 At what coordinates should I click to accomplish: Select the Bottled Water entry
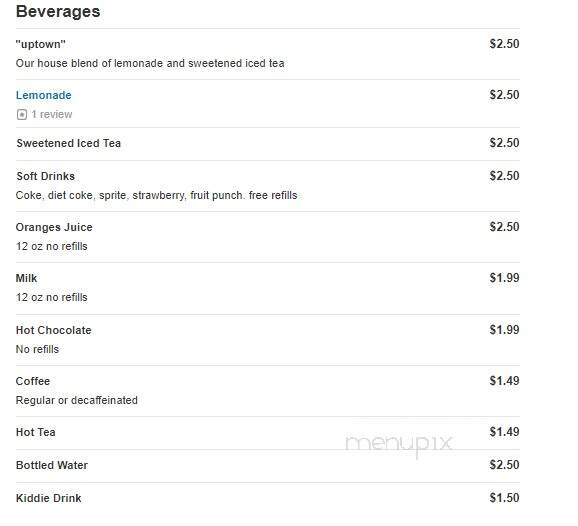click(x=52, y=465)
